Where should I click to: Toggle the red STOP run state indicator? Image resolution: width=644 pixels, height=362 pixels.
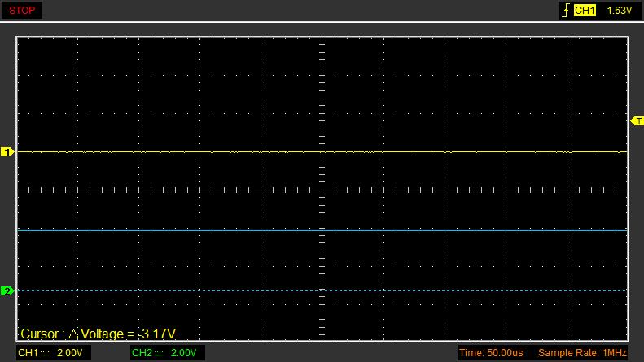tap(21, 11)
